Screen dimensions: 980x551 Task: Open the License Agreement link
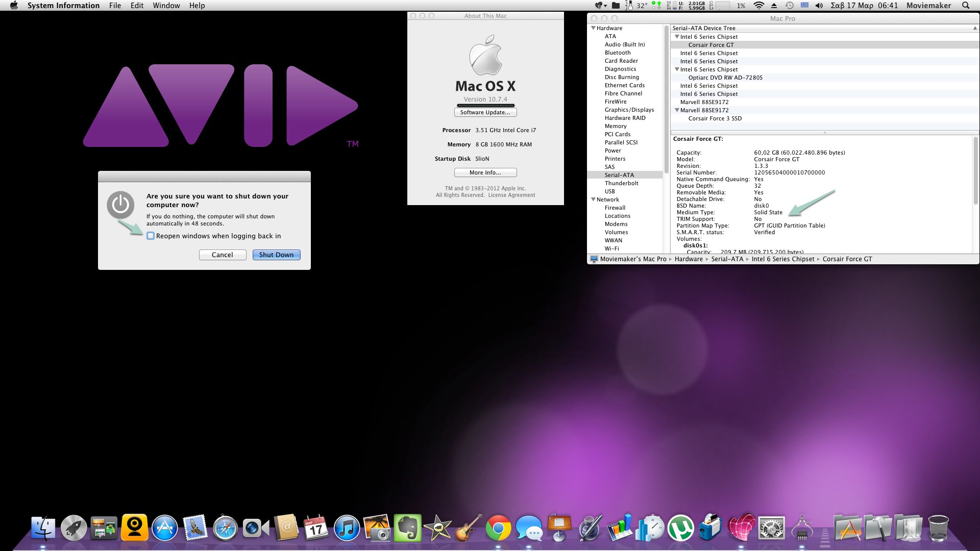511,195
